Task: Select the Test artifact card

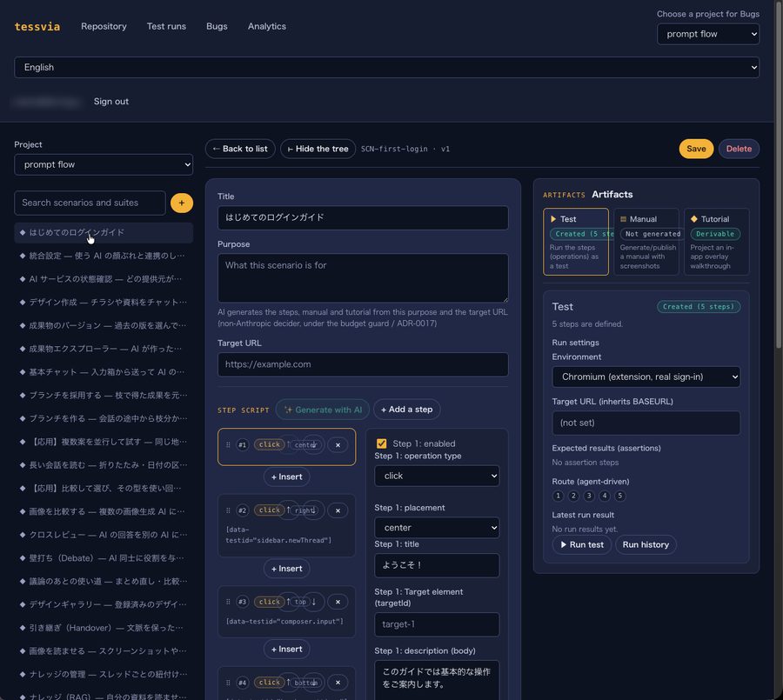Action: click(x=576, y=242)
